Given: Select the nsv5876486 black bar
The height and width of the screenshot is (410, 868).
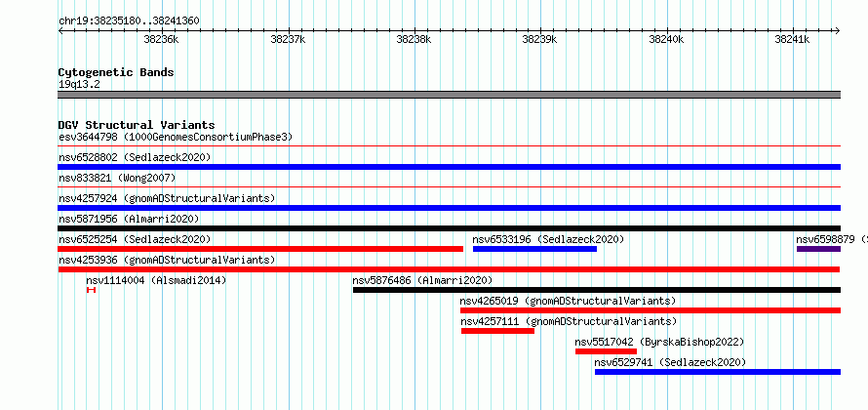Looking at the screenshot, I should 597,290.
